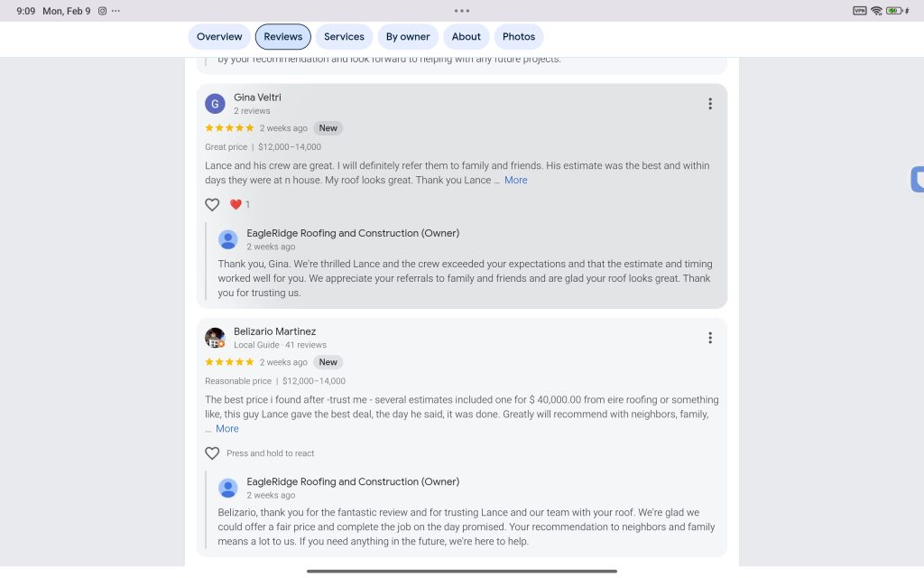Tap the red heart reaction count
This screenshot has height=578, width=924.
pyautogui.click(x=240, y=205)
